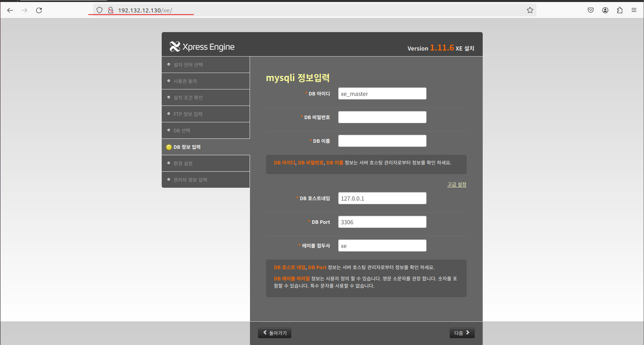Screen dimensions: 644x345
Task: Open the browser hamburger menu
Action: pyautogui.click(x=634, y=10)
